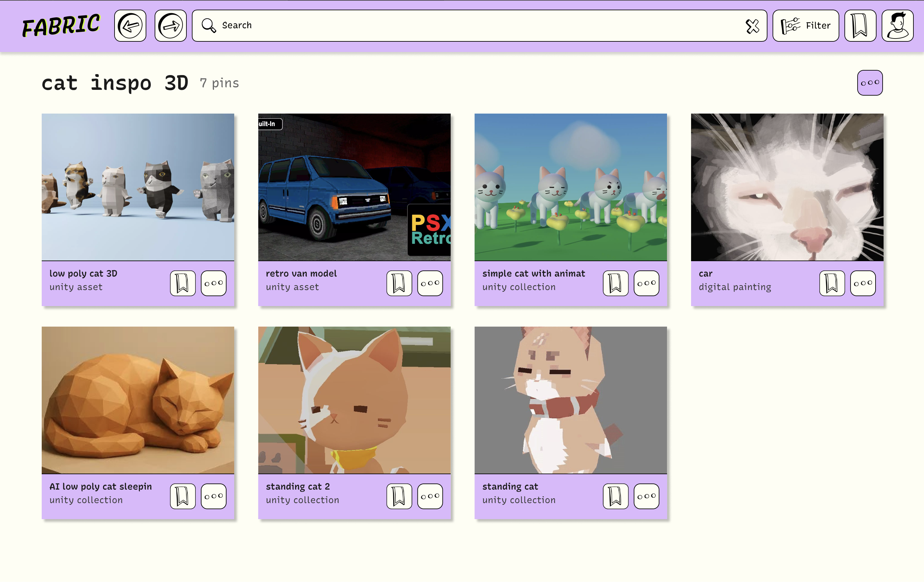Screen dimensions: 924x582
Task: Click the magnifying glass search icon
Action: pyautogui.click(x=209, y=26)
